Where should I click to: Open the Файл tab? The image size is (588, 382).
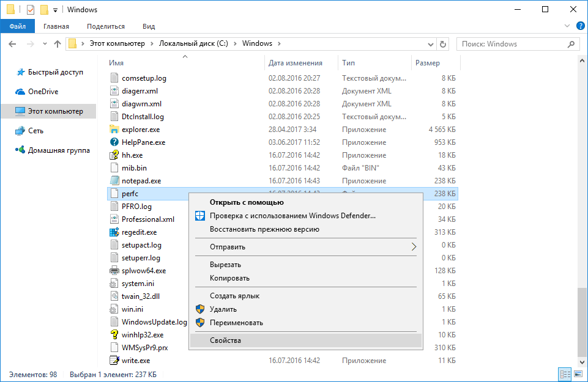pos(18,26)
